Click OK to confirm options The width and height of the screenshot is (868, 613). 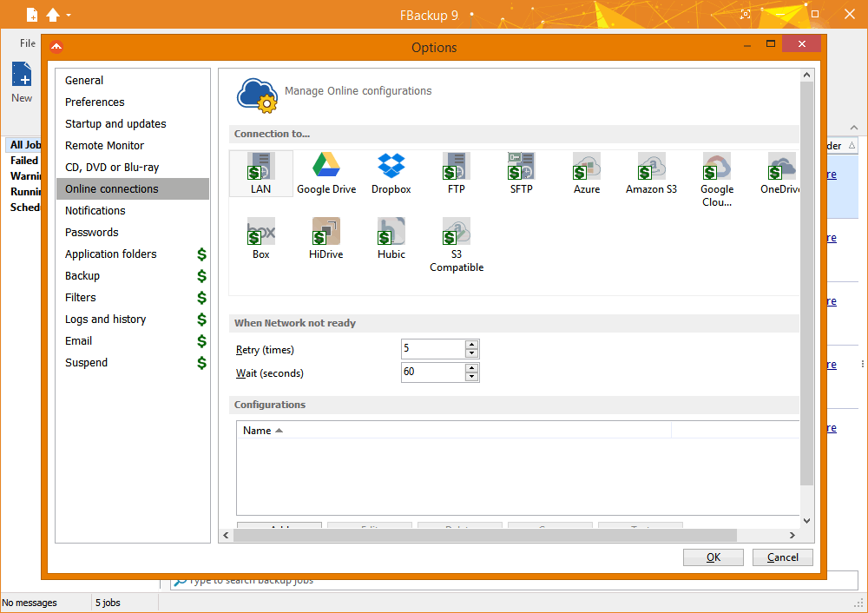pos(713,557)
